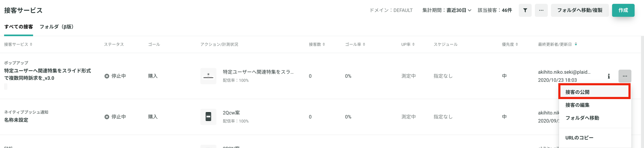Open the filter funnel icon
Viewport: 644px width, 148px height.
[525, 10]
